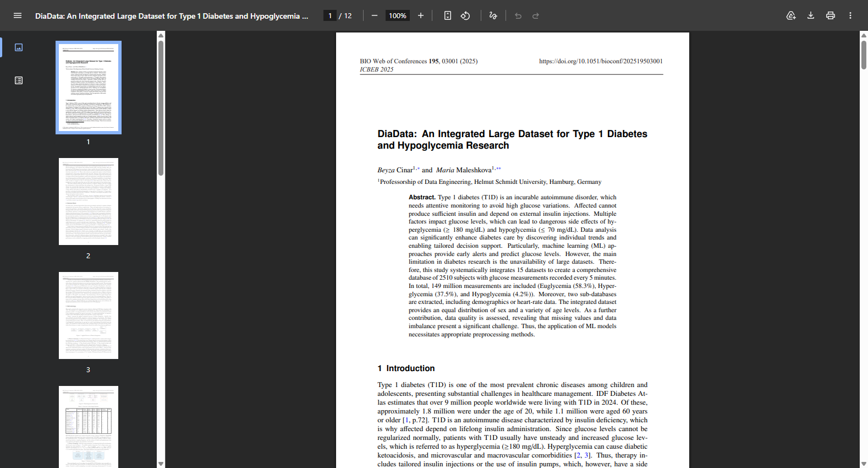Show the thumbnails view in sidebar
Screen dimensions: 868x468
(19, 47)
